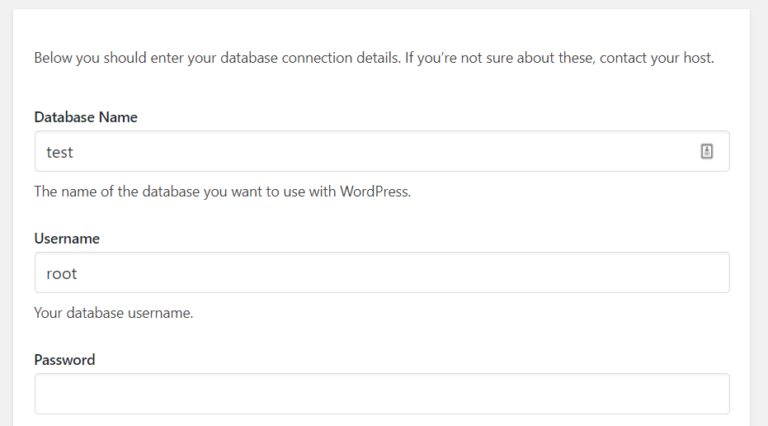Viewport: 768px width, 426px height.
Task: Place cursor on the 'test' text value
Action: coord(60,152)
